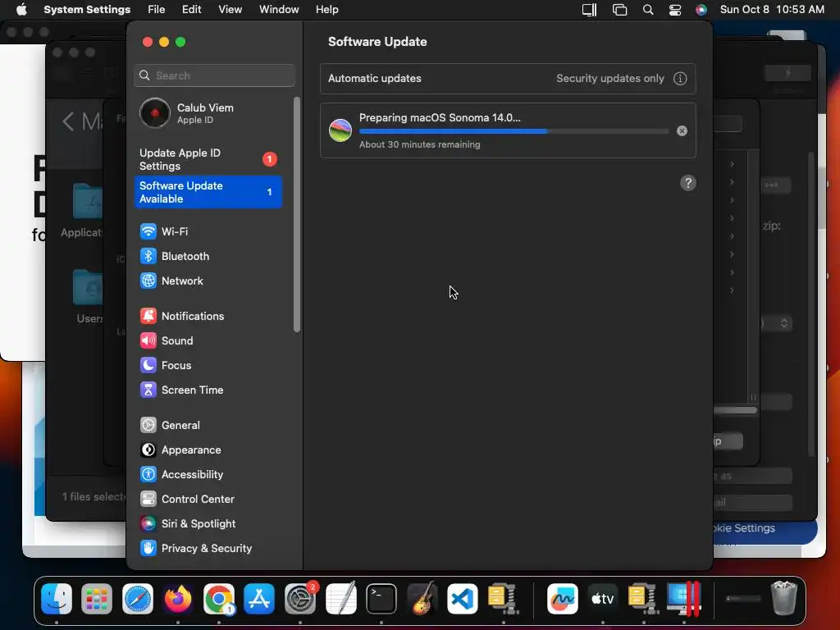Launch Google Chrome from the Dock

(x=218, y=598)
